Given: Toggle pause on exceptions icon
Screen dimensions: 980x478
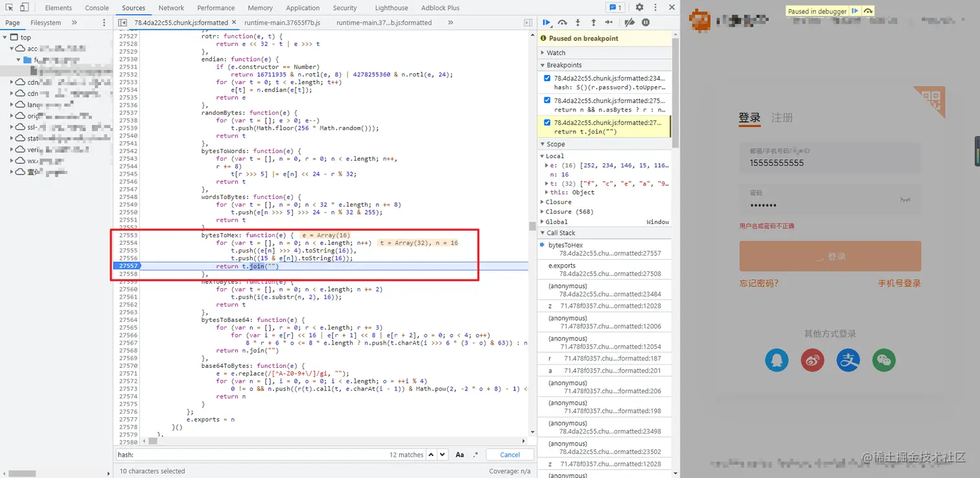Looking at the screenshot, I should pyautogui.click(x=646, y=23).
